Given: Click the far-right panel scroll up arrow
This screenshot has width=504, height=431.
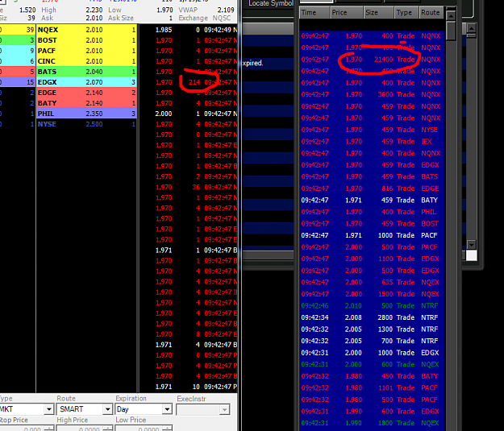Looking at the screenshot, I should click(471, 28).
